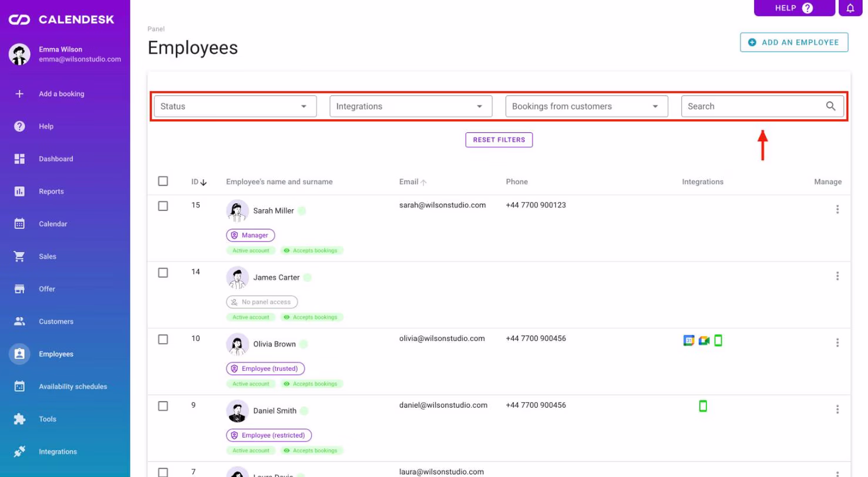The image size is (868, 477).
Task: Expand the Status filter dropdown
Action: click(x=235, y=106)
